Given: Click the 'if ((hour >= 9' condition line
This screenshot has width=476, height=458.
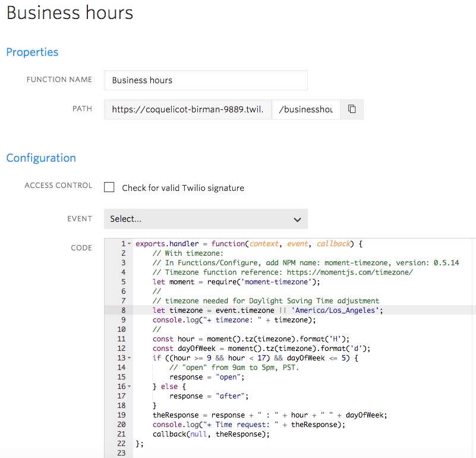Looking at the screenshot, I should point(256,358).
